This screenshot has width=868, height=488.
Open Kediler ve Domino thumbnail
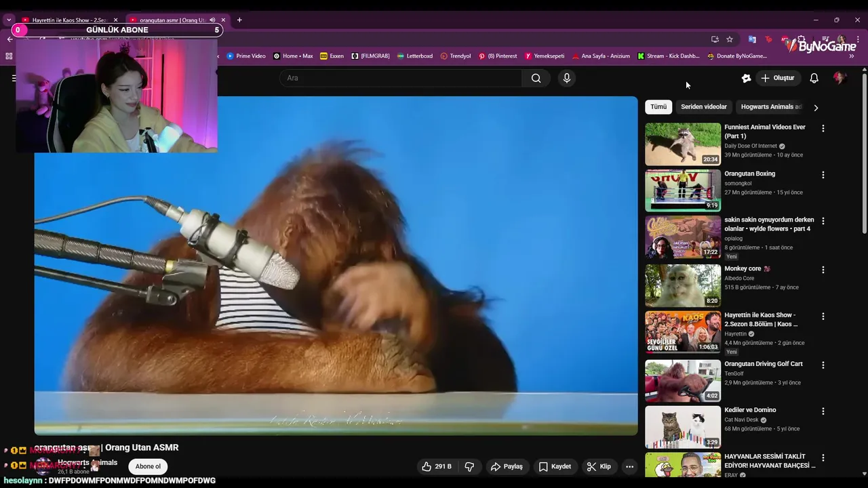click(x=683, y=427)
